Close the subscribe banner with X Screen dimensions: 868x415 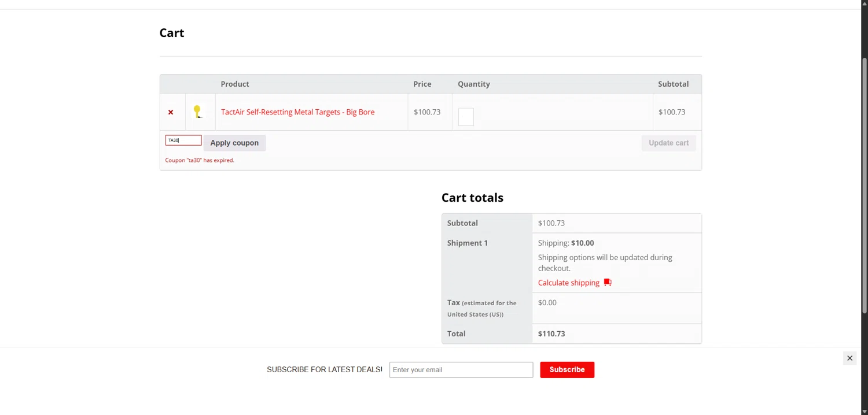point(849,358)
